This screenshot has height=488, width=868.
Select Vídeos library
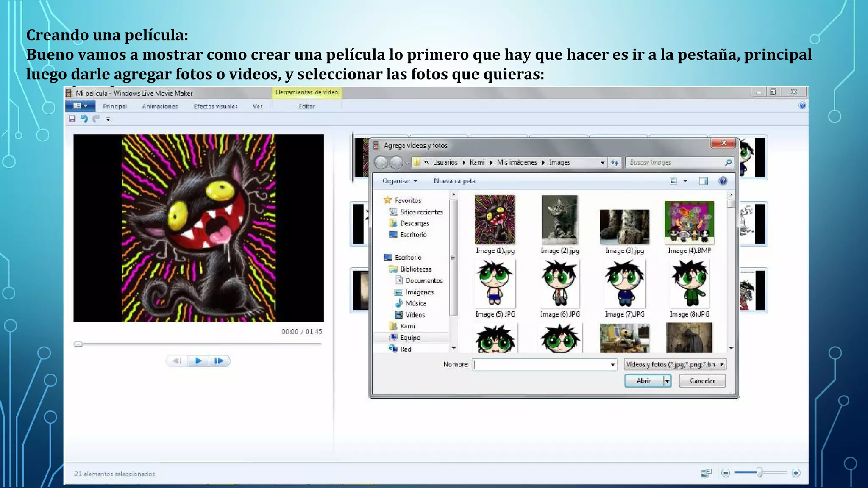(415, 315)
